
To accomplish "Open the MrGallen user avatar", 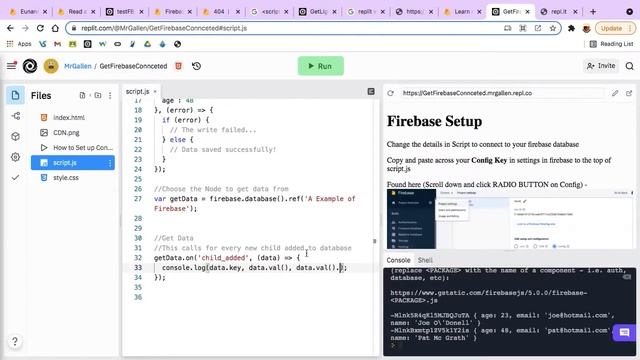I will click(51, 66).
